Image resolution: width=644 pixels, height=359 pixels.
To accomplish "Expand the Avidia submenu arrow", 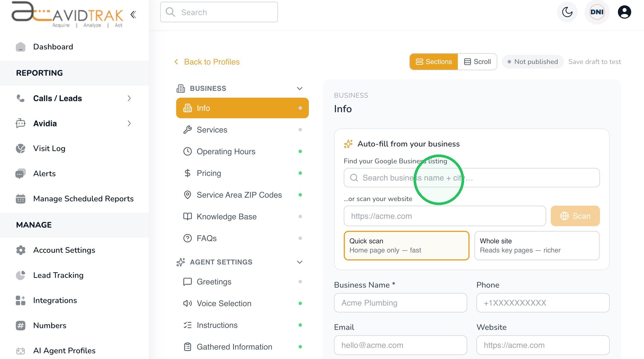I will [129, 123].
